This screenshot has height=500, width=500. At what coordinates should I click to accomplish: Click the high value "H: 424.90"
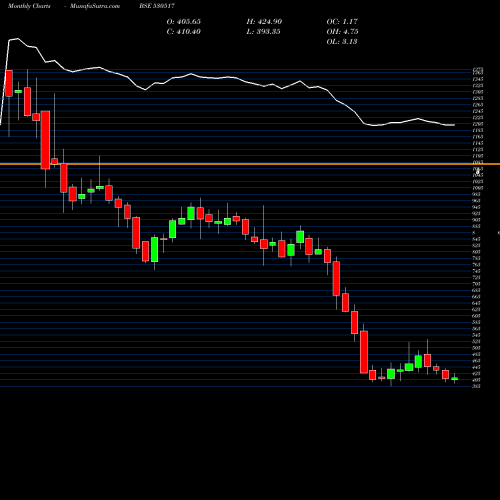coord(264,22)
